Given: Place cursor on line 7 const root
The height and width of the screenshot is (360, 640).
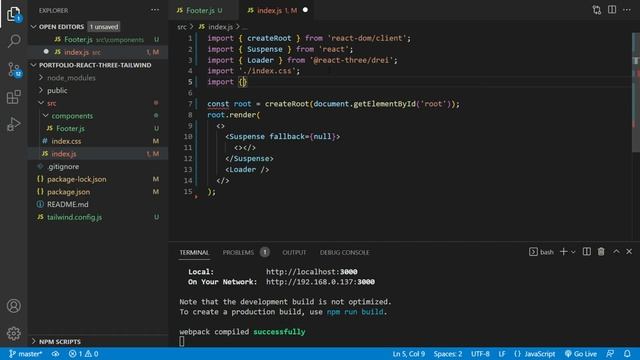Looking at the screenshot, I should tap(229, 104).
